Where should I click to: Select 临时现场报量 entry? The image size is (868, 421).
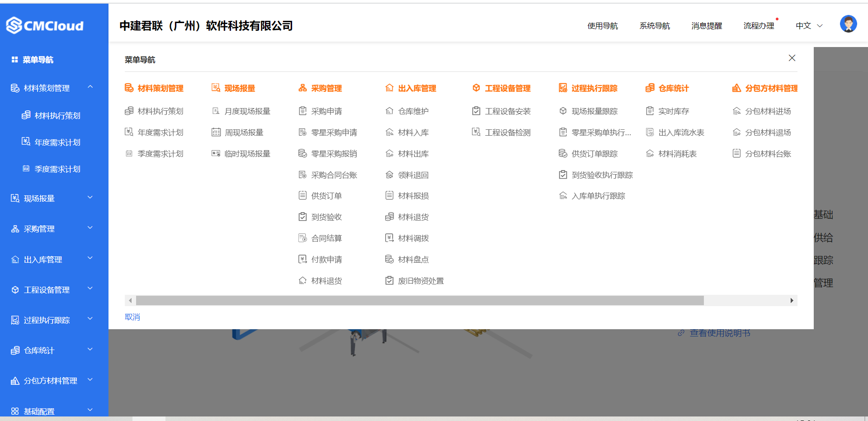coord(247,154)
